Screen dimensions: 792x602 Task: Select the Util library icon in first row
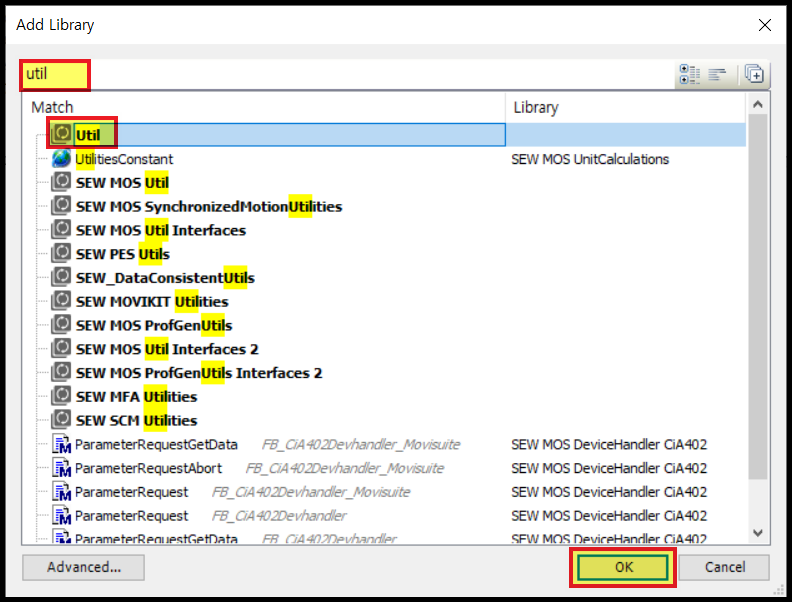click(62, 134)
